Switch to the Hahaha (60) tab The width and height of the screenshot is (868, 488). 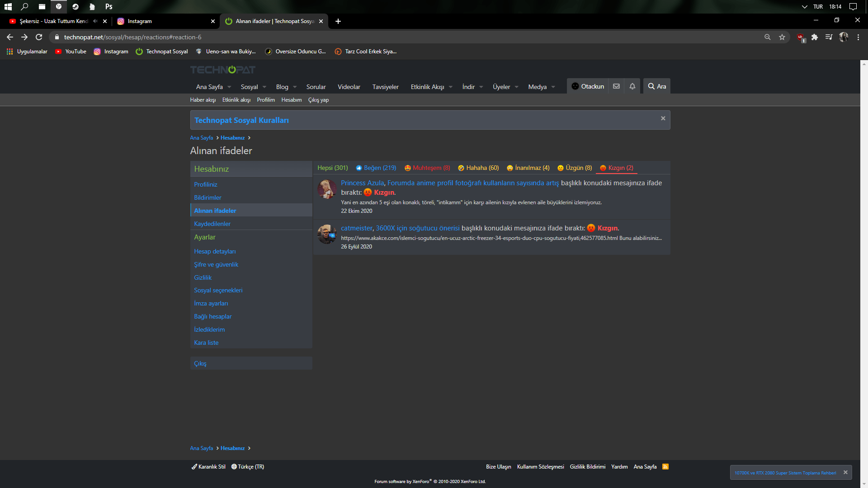[x=478, y=168]
